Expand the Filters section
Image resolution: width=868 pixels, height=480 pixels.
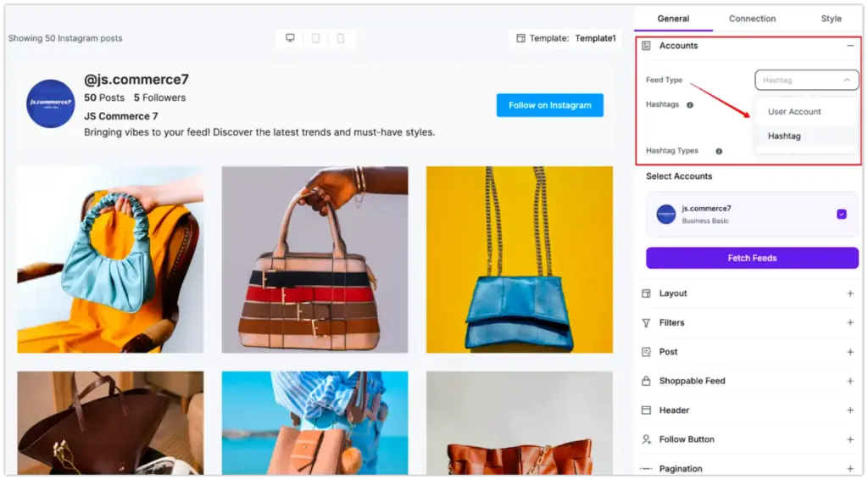(x=850, y=323)
